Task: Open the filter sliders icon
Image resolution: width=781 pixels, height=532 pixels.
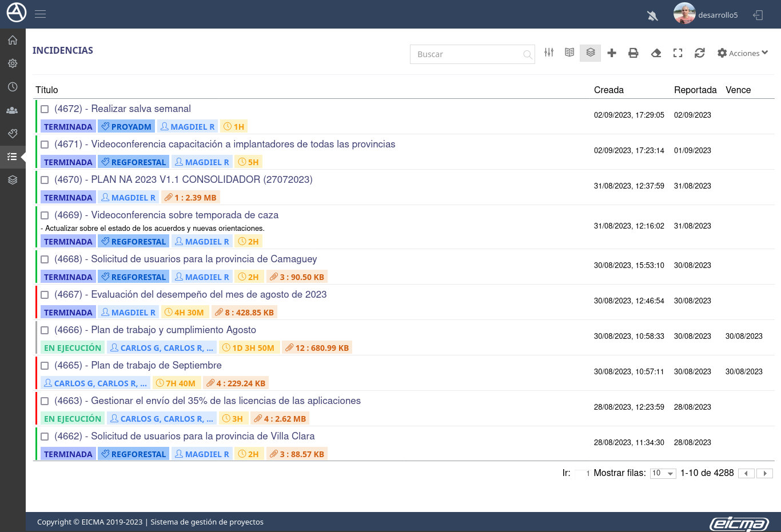Action: click(x=549, y=53)
